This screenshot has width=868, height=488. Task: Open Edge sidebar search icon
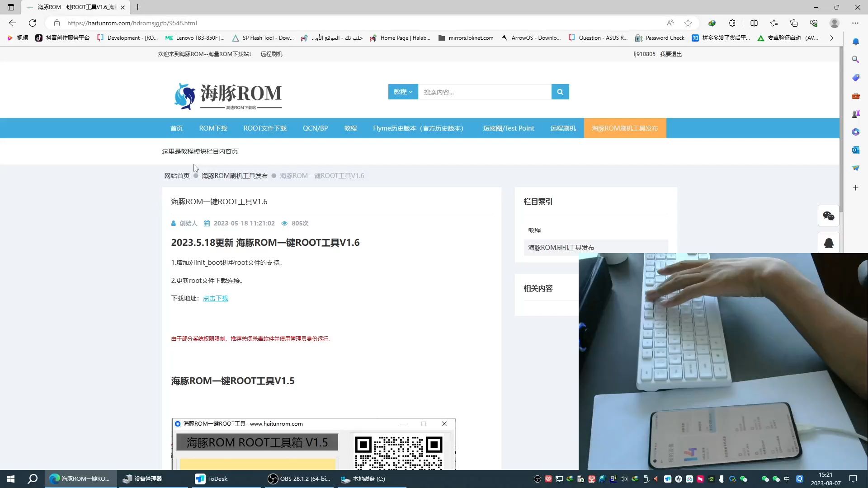click(856, 60)
